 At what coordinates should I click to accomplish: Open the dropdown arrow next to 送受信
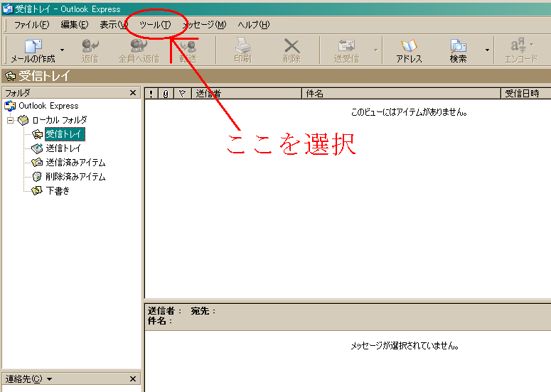click(375, 50)
